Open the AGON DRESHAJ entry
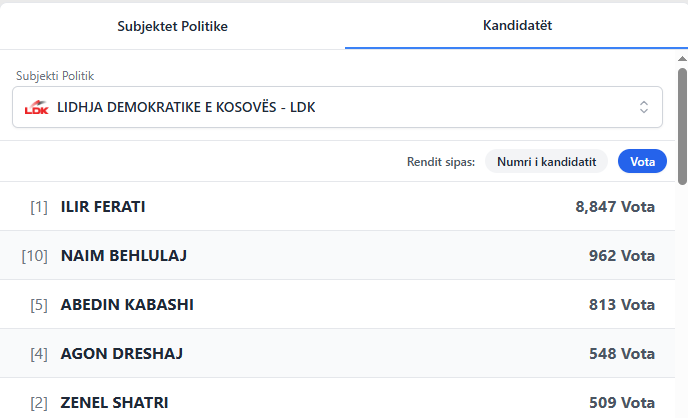 (122, 353)
